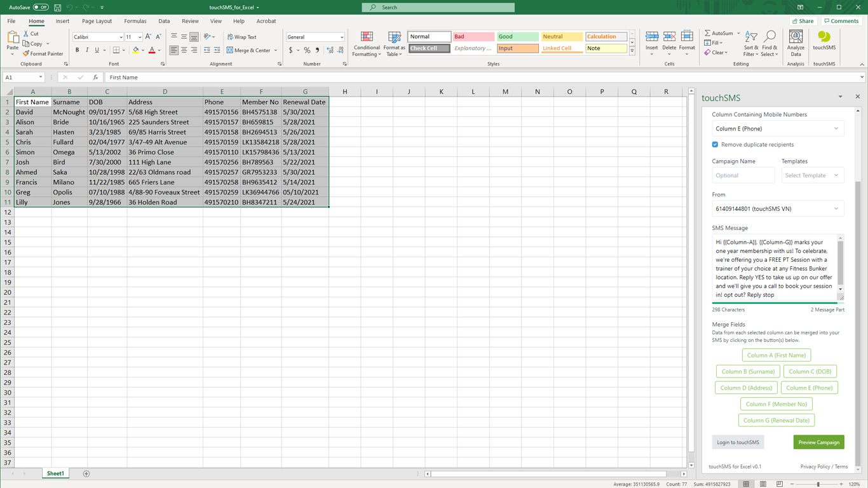The height and width of the screenshot is (488, 868).
Task: Open the From sender number dropdown
Action: click(x=778, y=208)
